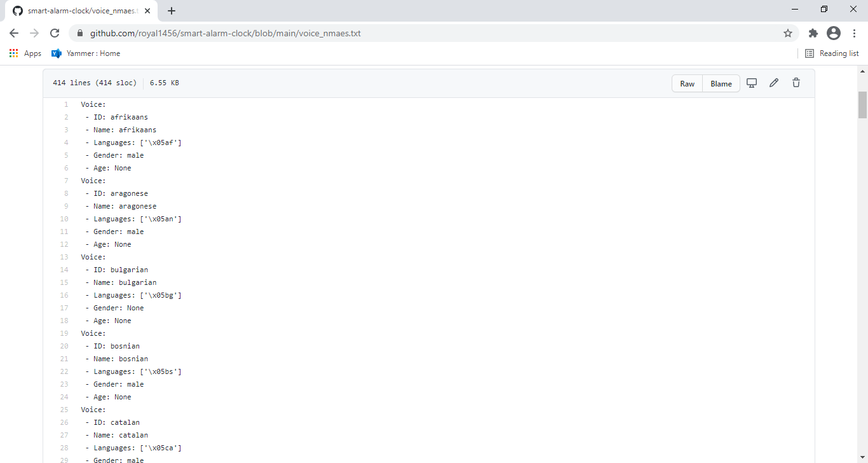This screenshot has height=463, width=868.
Task: Open the Blame view
Action: click(x=721, y=83)
